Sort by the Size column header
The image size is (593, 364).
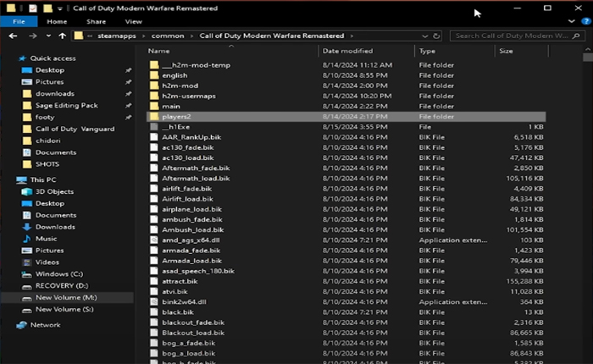(x=506, y=51)
